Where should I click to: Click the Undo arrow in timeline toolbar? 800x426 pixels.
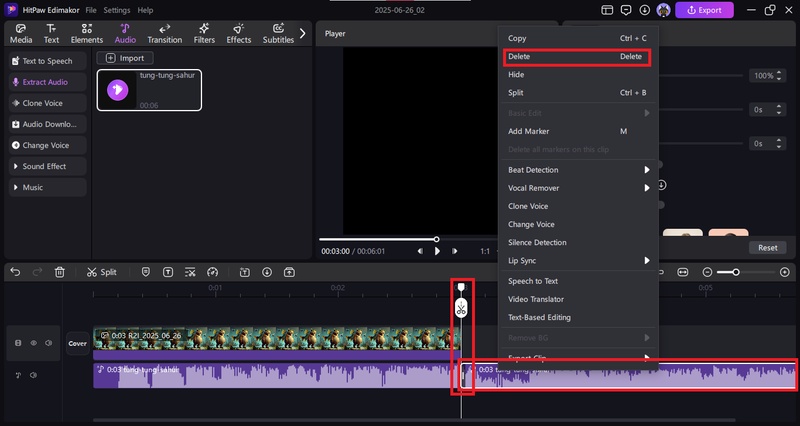15,272
